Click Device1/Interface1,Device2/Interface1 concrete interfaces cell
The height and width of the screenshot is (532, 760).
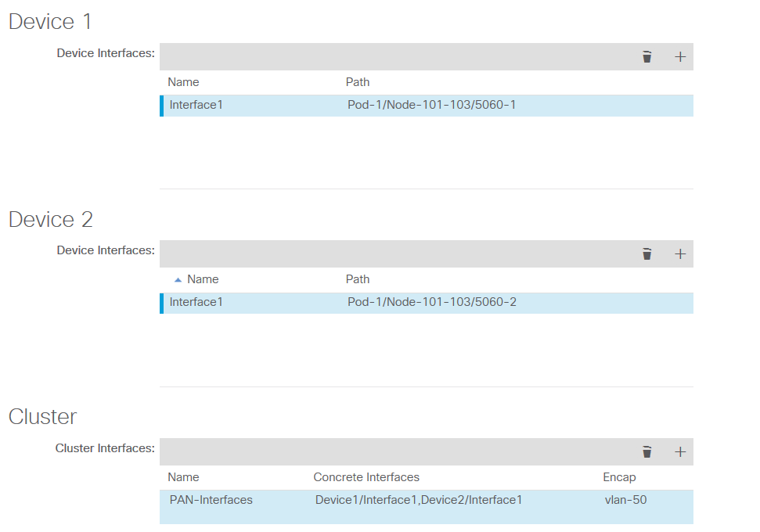(419, 500)
